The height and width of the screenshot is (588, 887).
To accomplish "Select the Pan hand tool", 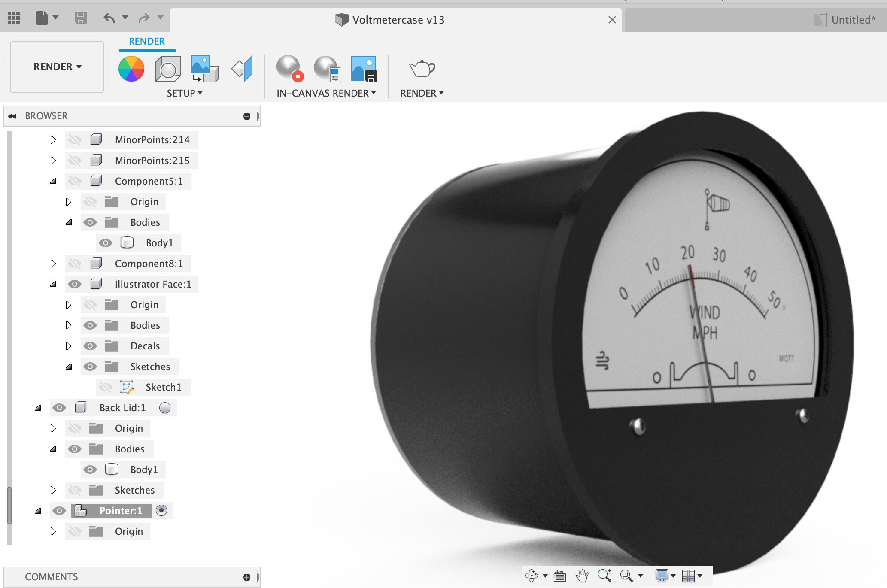I will (x=582, y=576).
